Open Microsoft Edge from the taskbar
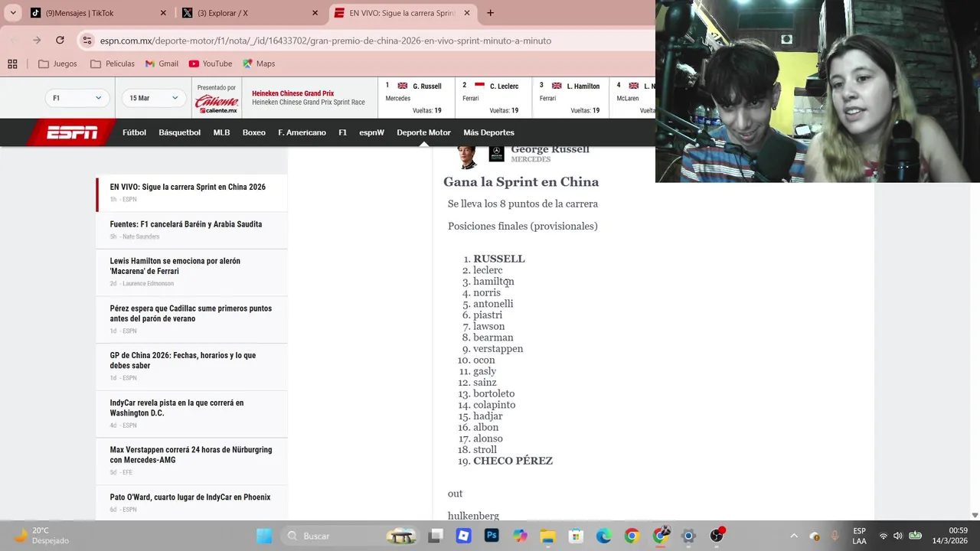 pyautogui.click(x=603, y=536)
